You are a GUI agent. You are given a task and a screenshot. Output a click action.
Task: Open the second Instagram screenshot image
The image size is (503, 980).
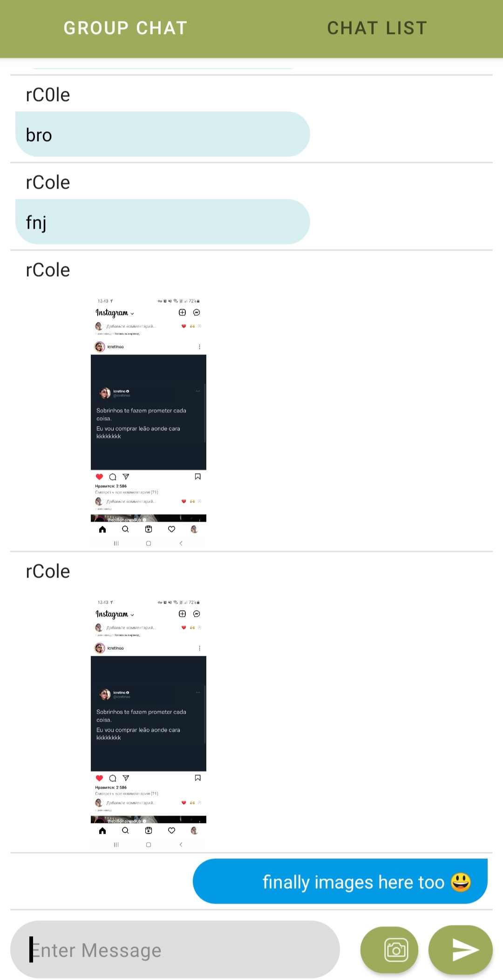pyautogui.click(x=149, y=723)
